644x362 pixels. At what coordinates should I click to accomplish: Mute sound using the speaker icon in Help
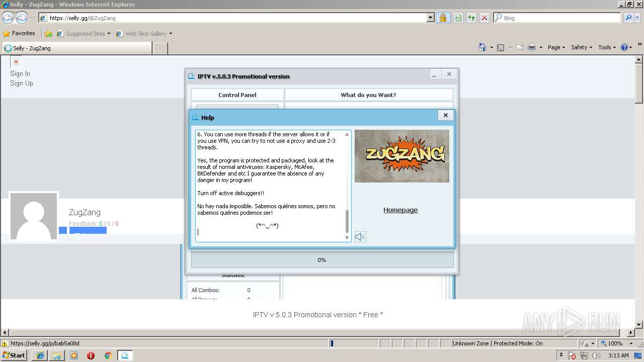pos(360,237)
